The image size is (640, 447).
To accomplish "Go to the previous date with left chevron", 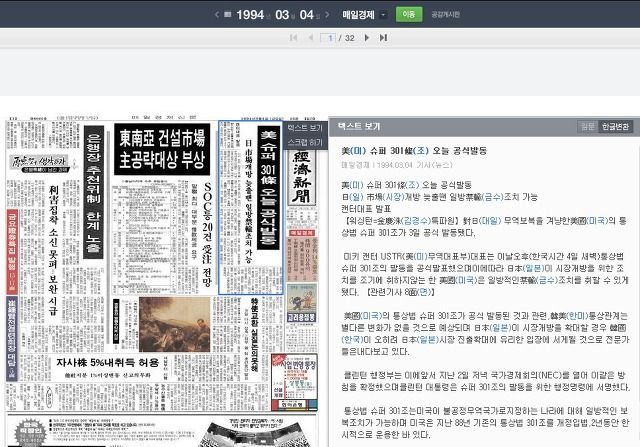I will coord(217,15).
